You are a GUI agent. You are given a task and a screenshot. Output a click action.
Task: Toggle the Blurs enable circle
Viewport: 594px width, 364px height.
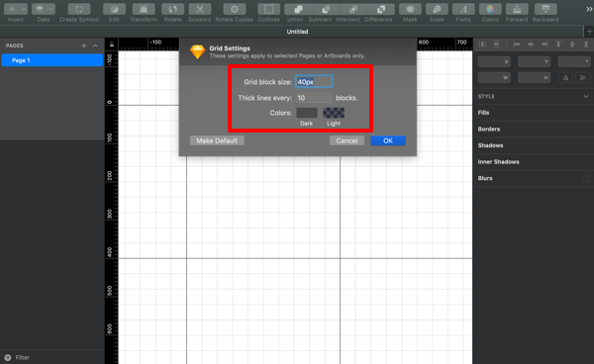click(586, 178)
